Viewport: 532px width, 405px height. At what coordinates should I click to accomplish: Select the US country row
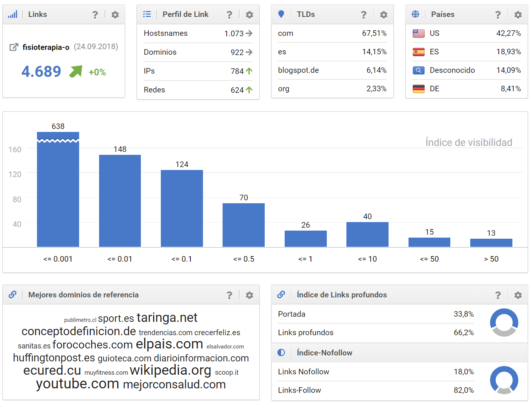click(x=467, y=34)
